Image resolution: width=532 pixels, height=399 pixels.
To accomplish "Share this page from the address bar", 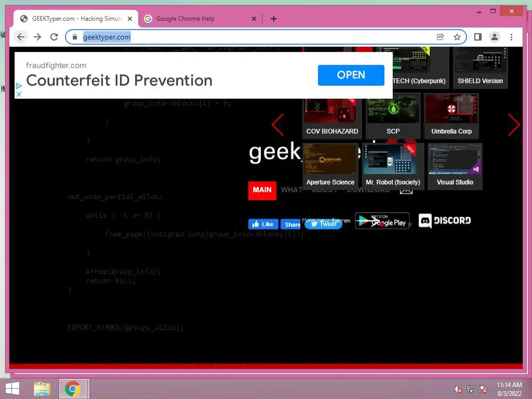I will [x=440, y=37].
